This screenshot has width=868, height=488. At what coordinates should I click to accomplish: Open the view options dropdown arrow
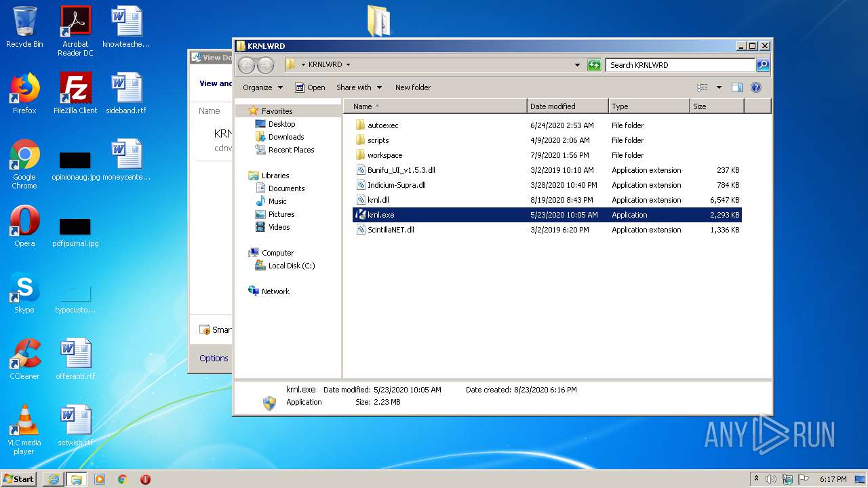pos(719,87)
